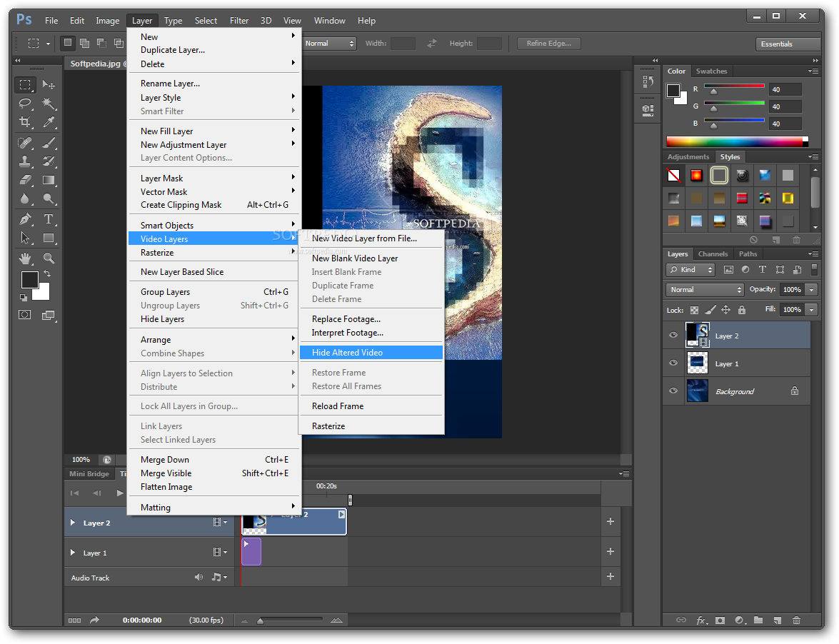Select the Lasso tool
Viewport: 839px width, 644px height.
[24, 104]
